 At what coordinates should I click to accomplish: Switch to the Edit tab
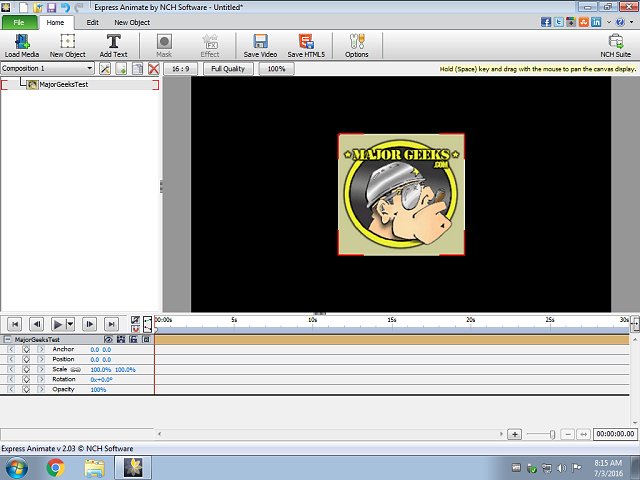click(92, 21)
